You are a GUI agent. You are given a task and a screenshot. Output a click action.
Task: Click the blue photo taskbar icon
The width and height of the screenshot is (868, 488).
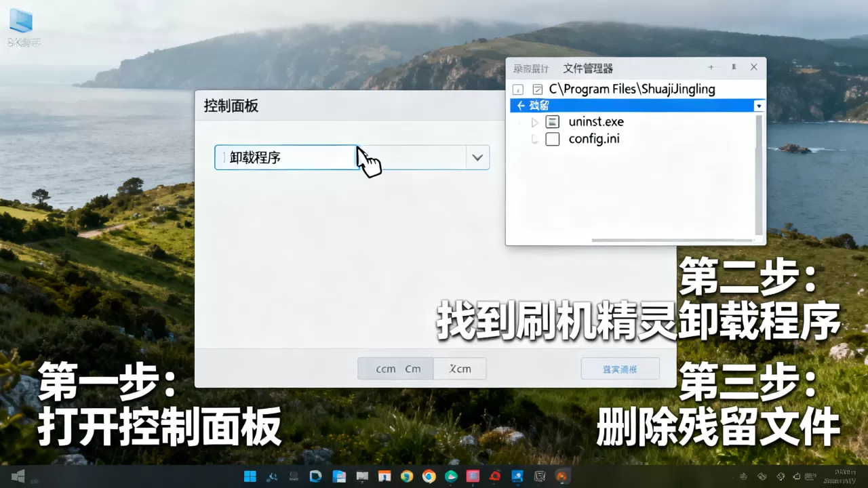click(517, 476)
